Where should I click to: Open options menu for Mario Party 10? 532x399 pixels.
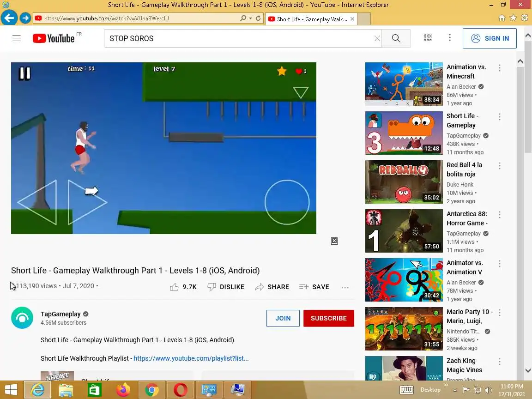click(x=499, y=313)
